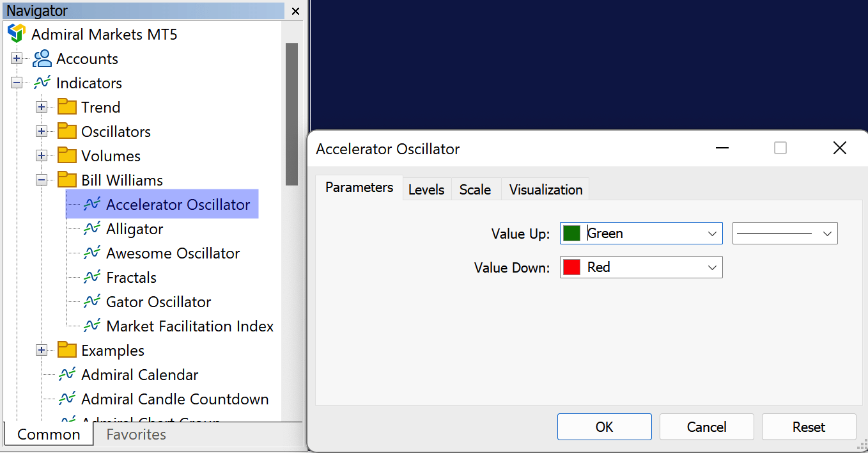Switch to the Scale tab

[475, 189]
